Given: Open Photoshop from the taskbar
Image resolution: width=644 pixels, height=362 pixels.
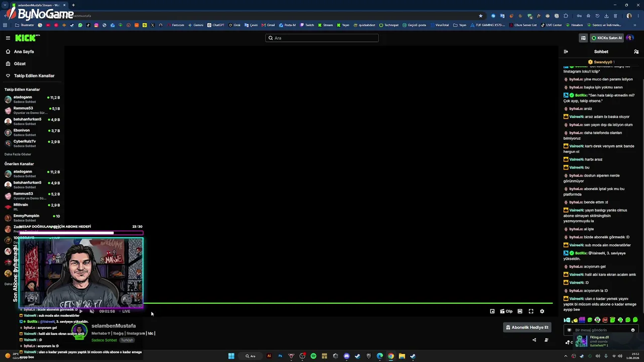Looking at the screenshot, I should click(x=280, y=356).
